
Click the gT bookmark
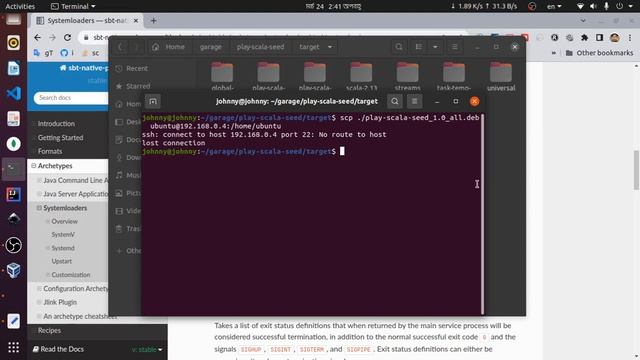pos(44,53)
